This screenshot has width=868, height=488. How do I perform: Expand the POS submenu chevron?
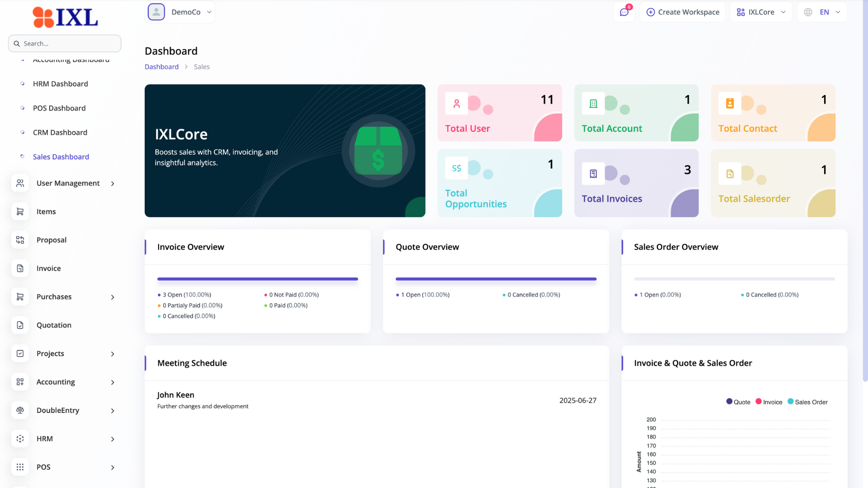pyautogui.click(x=113, y=468)
